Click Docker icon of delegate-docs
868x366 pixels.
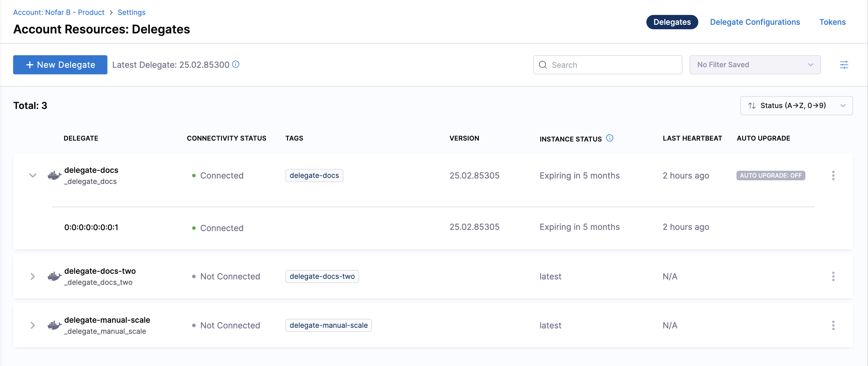click(54, 176)
